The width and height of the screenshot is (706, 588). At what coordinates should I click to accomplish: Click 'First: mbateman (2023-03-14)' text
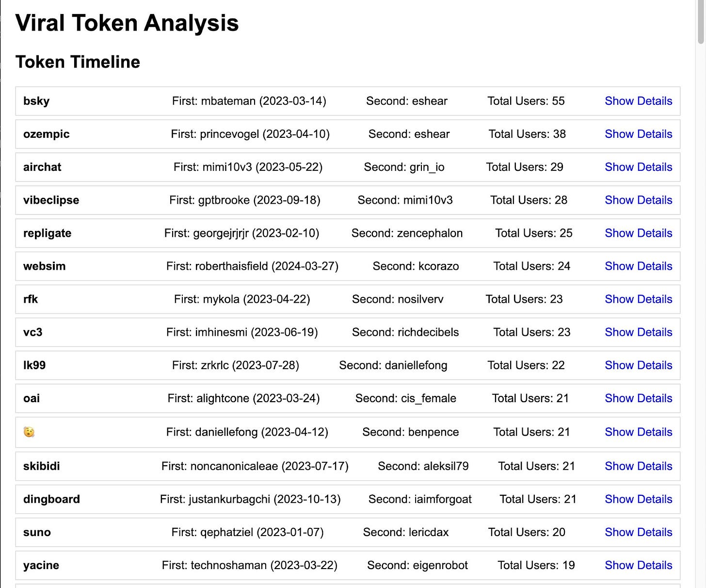(249, 101)
